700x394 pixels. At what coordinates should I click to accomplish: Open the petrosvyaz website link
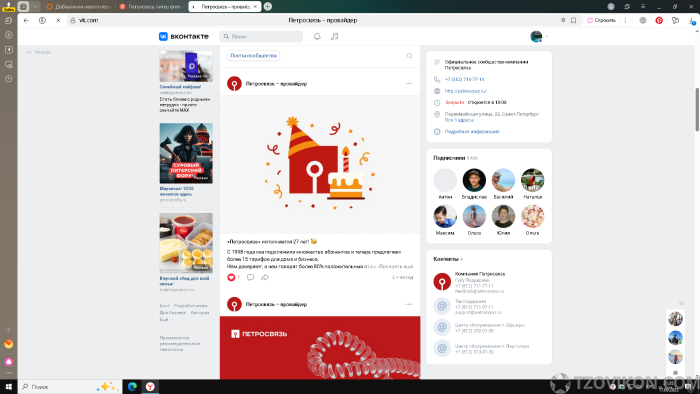point(466,91)
